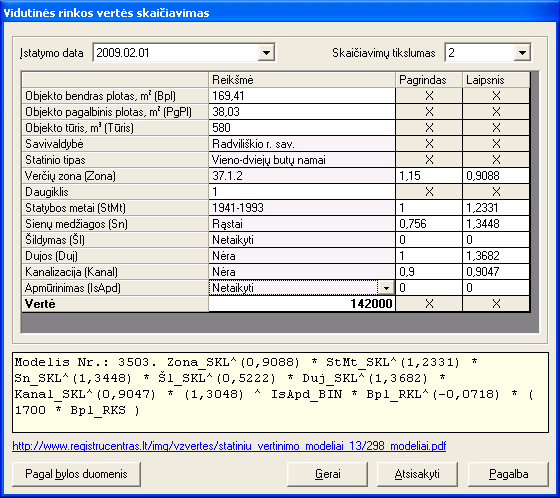Click the Sienų medžiagos (Sn) row label
The image size is (560, 498).
click(115, 224)
